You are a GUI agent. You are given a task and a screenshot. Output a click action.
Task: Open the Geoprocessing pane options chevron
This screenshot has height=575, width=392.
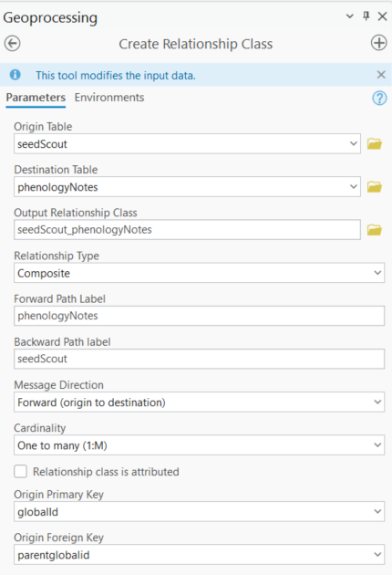tap(350, 16)
